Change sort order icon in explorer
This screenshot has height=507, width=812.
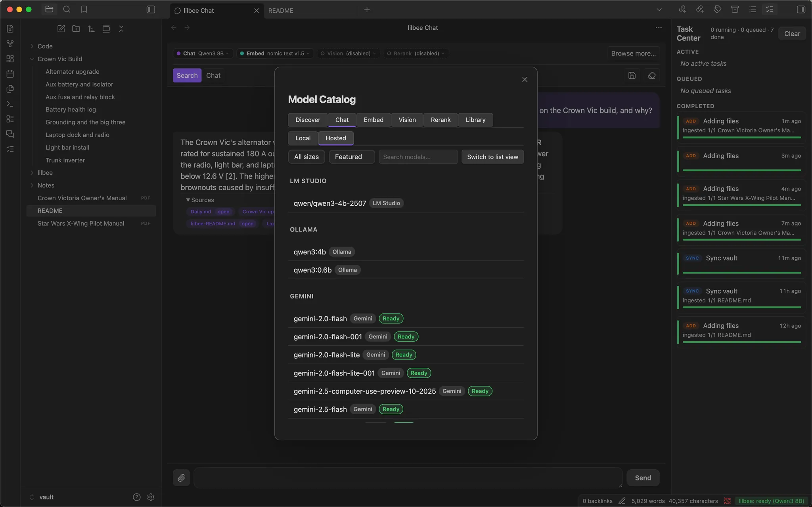(x=91, y=29)
